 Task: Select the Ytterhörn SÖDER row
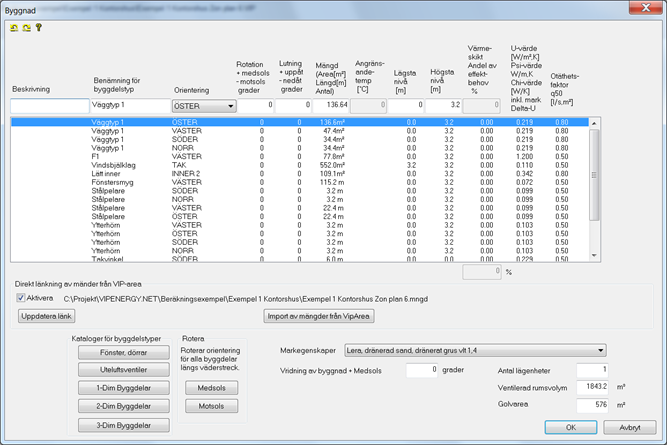pyautogui.click(x=300, y=242)
